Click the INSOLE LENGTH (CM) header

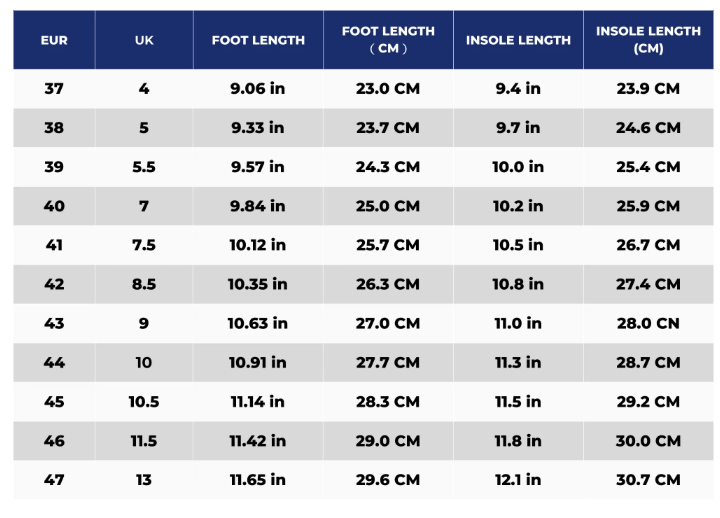click(x=648, y=40)
